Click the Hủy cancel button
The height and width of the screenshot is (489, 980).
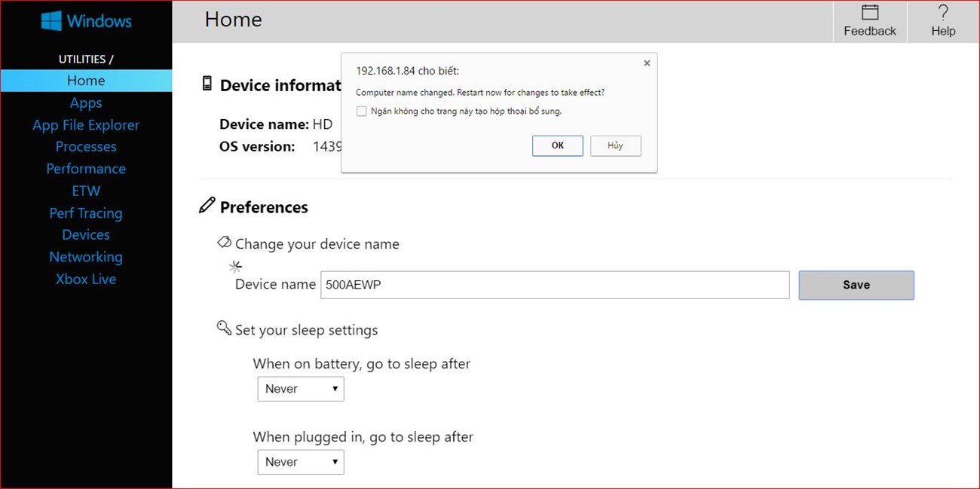coord(615,145)
